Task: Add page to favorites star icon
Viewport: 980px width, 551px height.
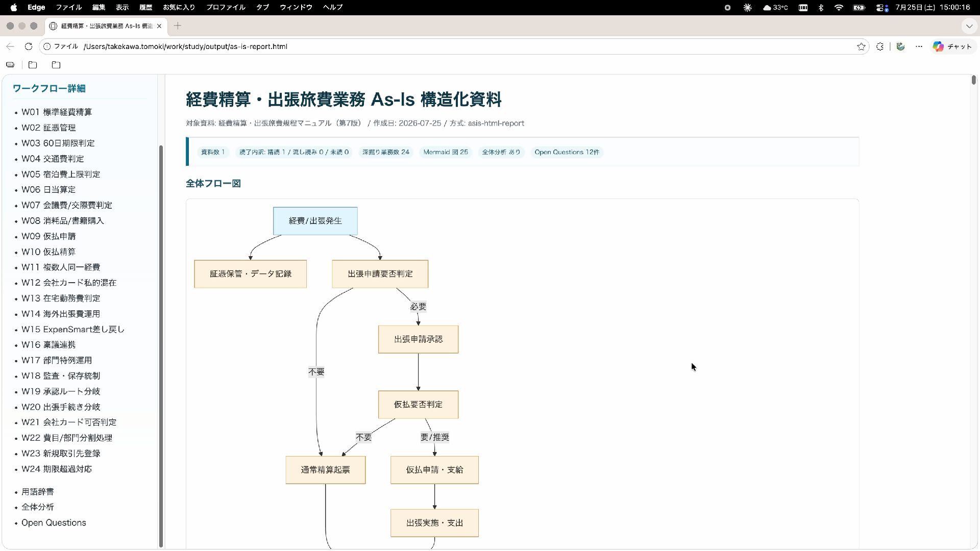Action: [861, 46]
